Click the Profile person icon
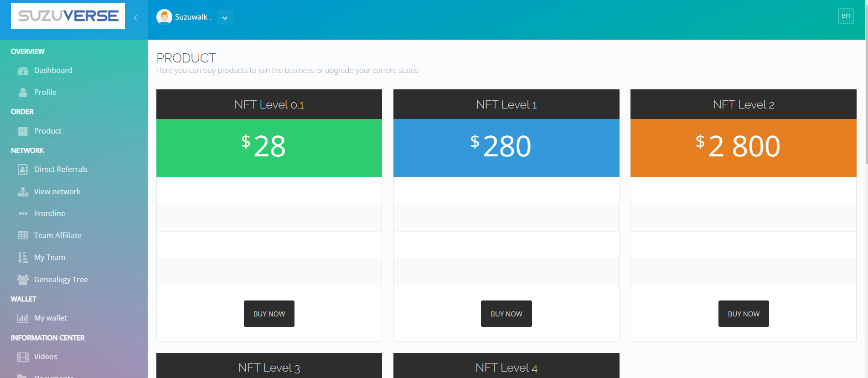The height and width of the screenshot is (378, 868). pyautogui.click(x=23, y=92)
